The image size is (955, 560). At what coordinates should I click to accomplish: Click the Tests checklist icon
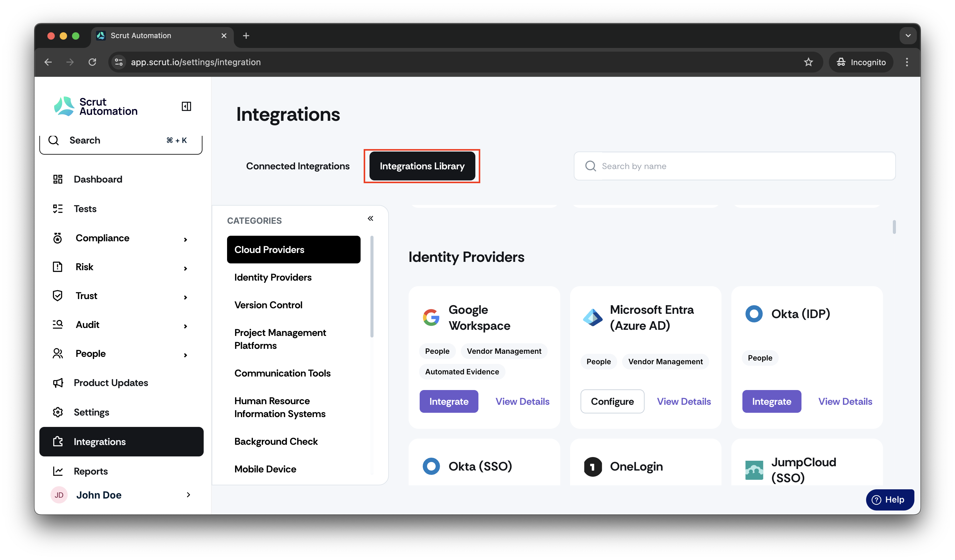pos(58,209)
